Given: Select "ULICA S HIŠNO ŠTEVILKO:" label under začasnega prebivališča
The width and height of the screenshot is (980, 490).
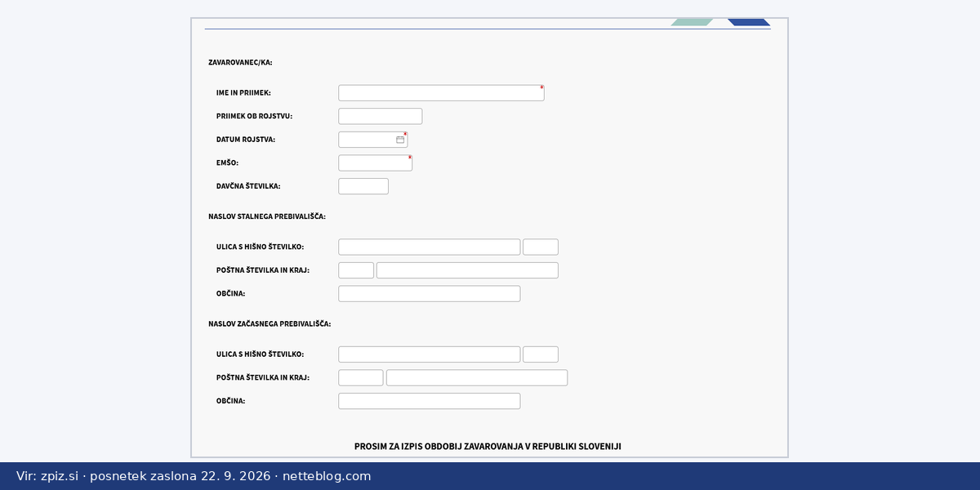Looking at the screenshot, I should (261, 354).
